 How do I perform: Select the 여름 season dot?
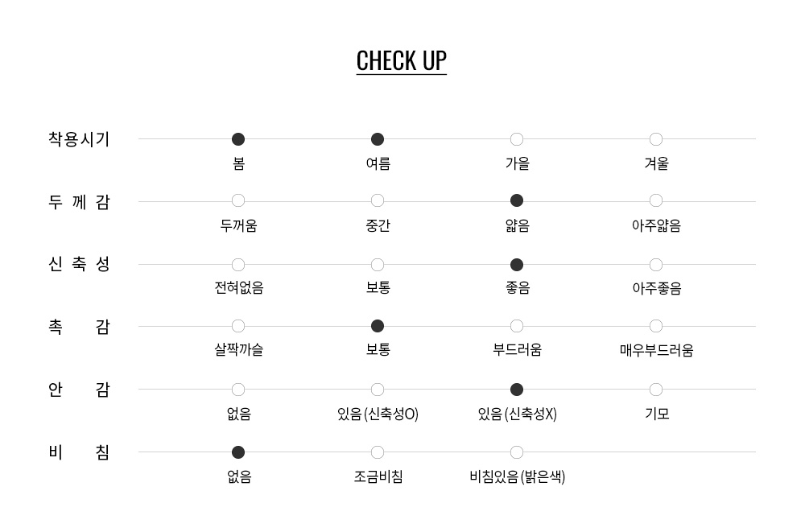coord(378,139)
